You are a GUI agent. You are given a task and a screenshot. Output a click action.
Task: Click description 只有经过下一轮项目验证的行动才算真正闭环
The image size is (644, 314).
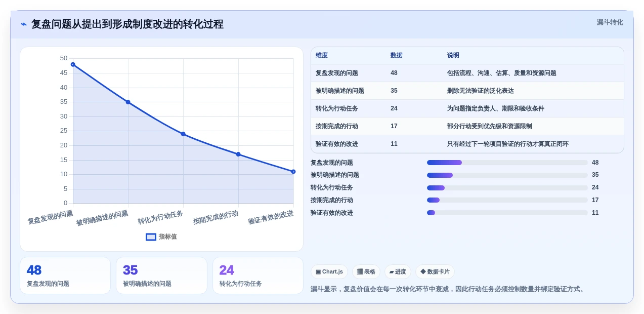coord(508,144)
